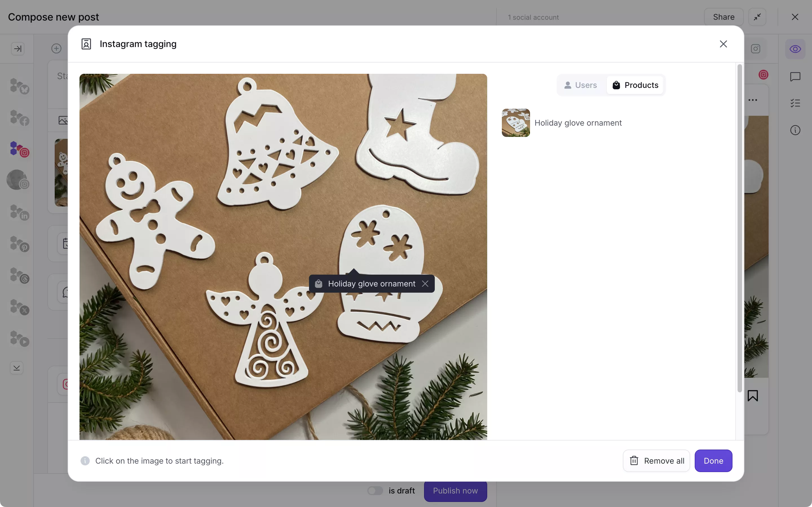Image resolution: width=812 pixels, height=507 pixels.
Task: Click the Done button
Action: [x=713, y=461]
